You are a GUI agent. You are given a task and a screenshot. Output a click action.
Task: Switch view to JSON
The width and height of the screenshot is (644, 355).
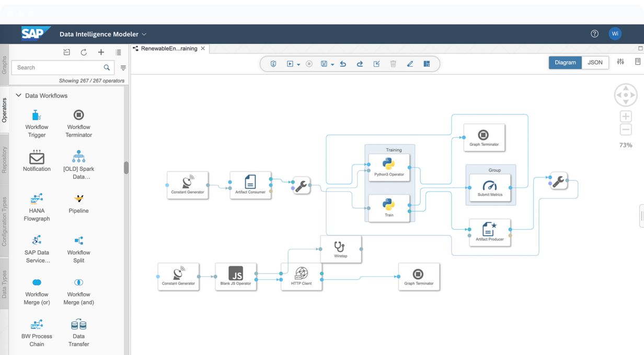595,62
